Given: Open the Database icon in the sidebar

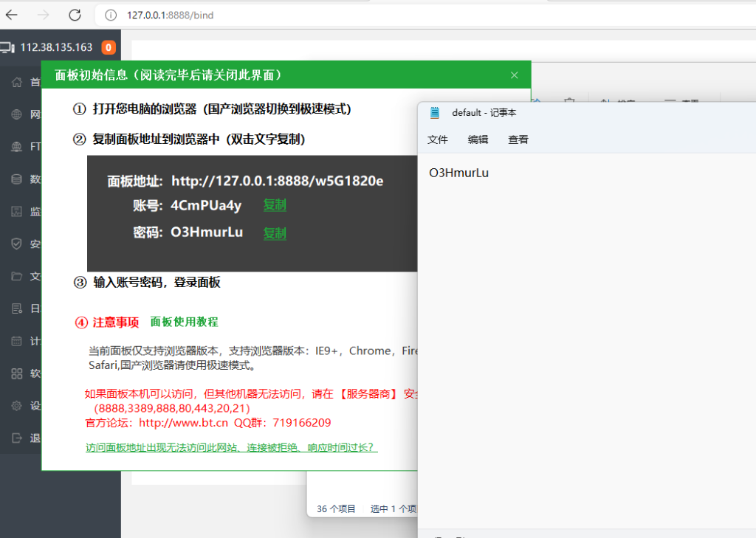Looking at the screenshot, I should tap(17, 179).
